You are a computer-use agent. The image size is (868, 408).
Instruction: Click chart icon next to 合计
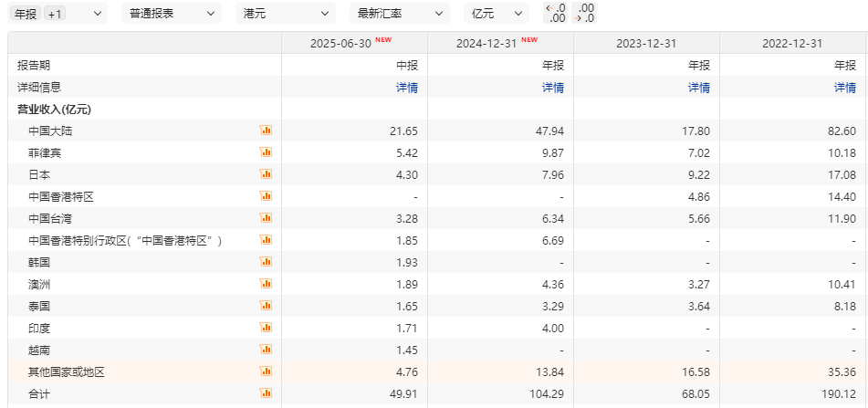267,393
